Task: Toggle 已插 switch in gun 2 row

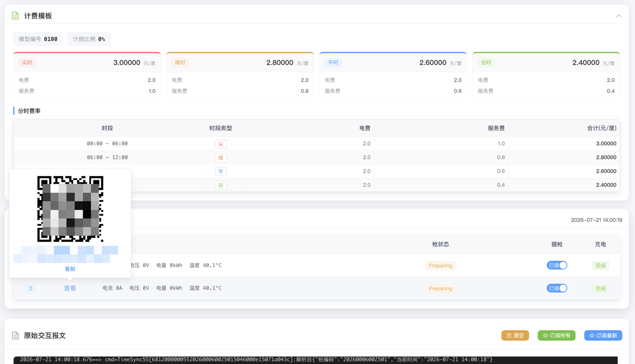Action: 557,288
